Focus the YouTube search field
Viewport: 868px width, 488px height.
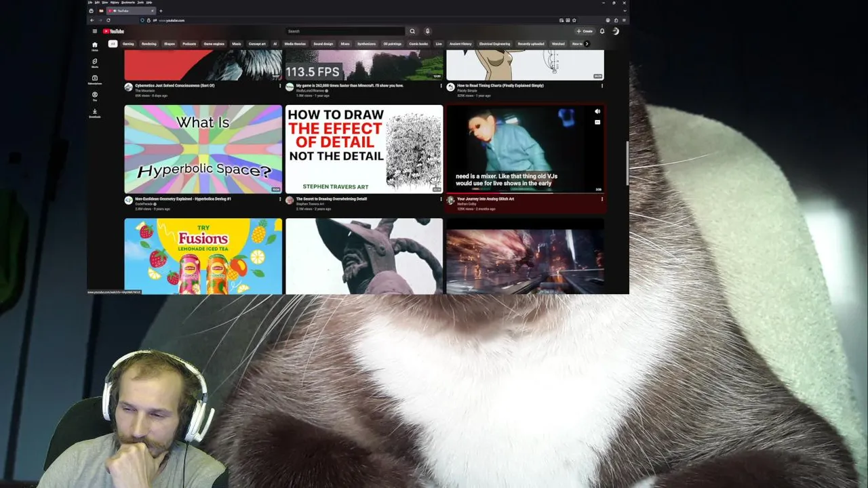345,31
